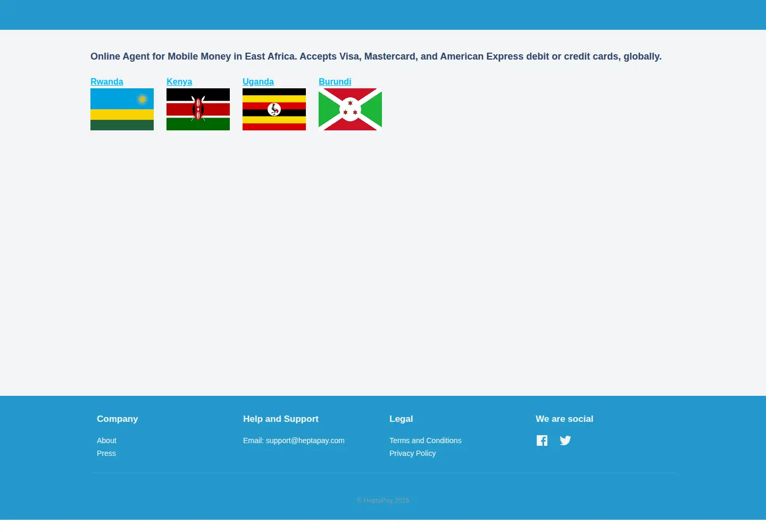Open the Twitter bird icon
766x532 pixels.
[x=565, y=440]
